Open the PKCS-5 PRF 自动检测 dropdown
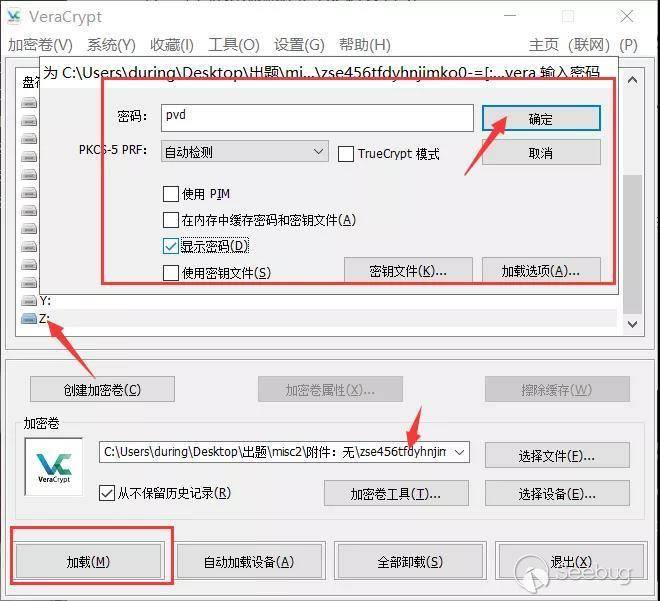Image resolution: width=660 pixels, height=601 pixels. point(245,152)
